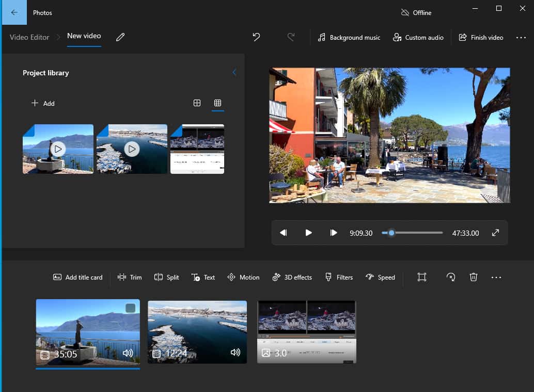Click the preview seek bar slider

(x=391, y=233)
